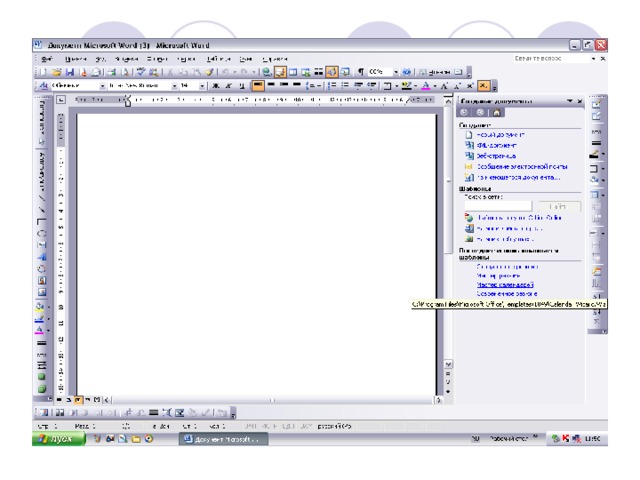640x480 pixels.
Task: Create a new blank document via toolbar icon
Action: pos(43,73)
